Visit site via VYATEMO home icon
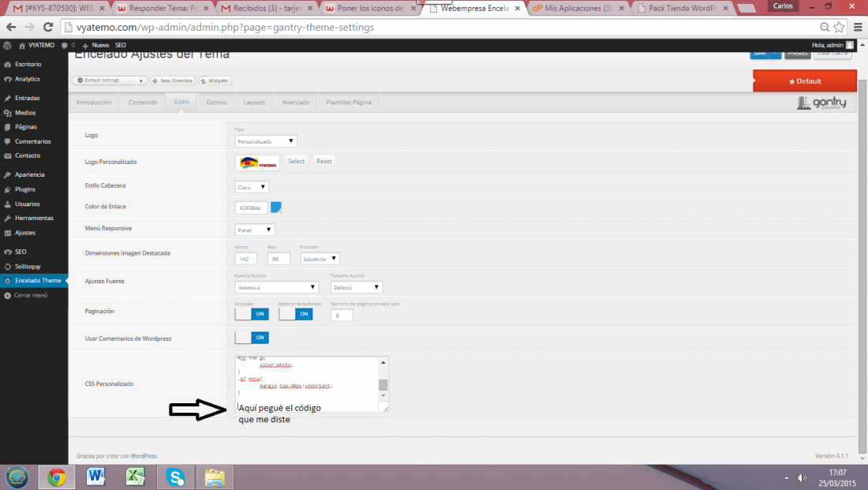Screen dimensions: 868x490 click(21, 46)
